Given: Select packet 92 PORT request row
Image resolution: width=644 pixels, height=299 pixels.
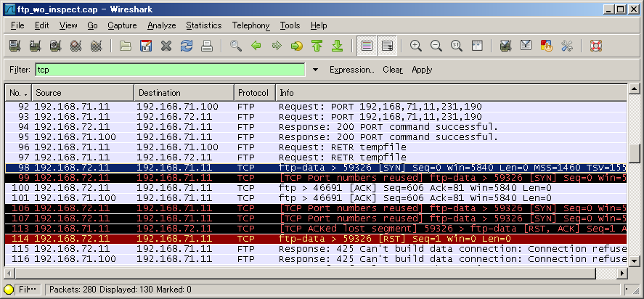Looking at the screenshot, I should pyautogui.click(x=317, y=107).
